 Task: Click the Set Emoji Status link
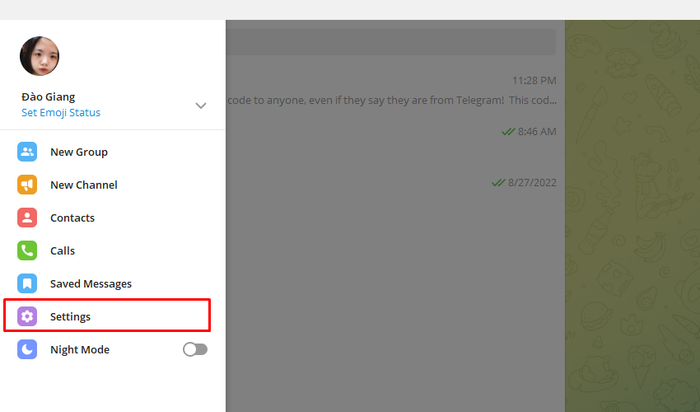click(61, 112)
